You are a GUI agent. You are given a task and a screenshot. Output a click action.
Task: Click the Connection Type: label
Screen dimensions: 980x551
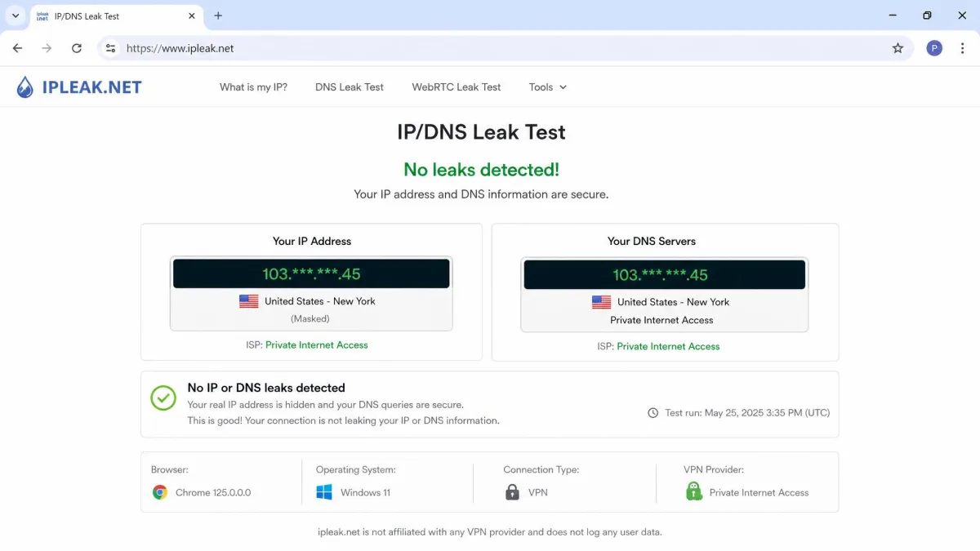(x=541, y=470)
